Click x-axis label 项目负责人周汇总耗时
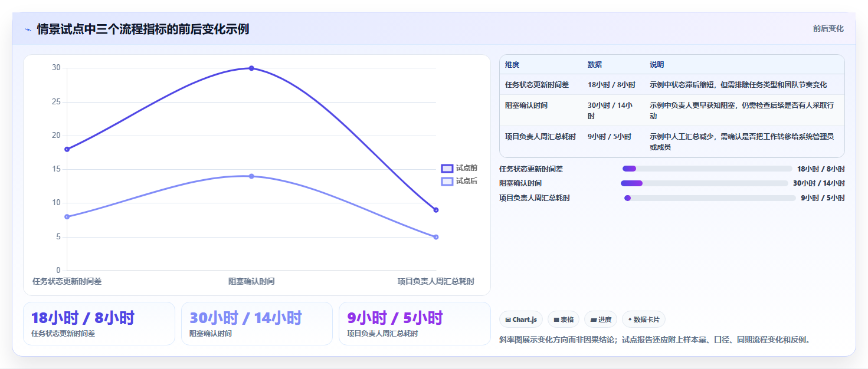This screenshot has width=868, height=369. pos(436,282)
